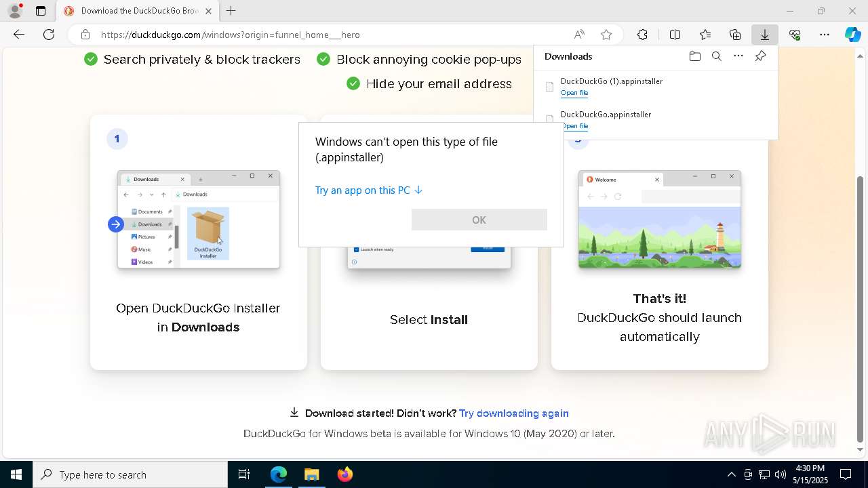
Task: Pin the Downloads panel
Action: click(760, 56)
